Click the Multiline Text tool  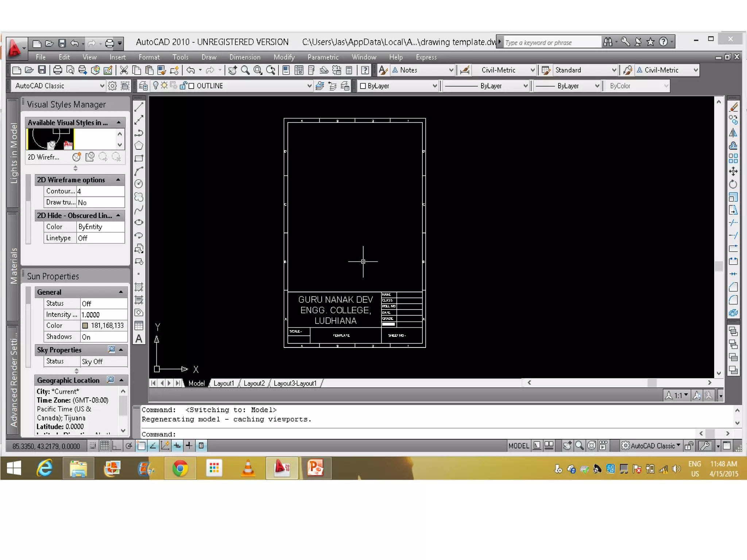(139, 339)
